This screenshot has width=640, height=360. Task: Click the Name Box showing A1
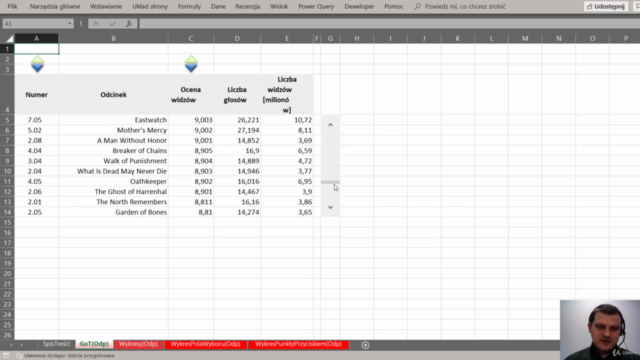pos(34,24)
